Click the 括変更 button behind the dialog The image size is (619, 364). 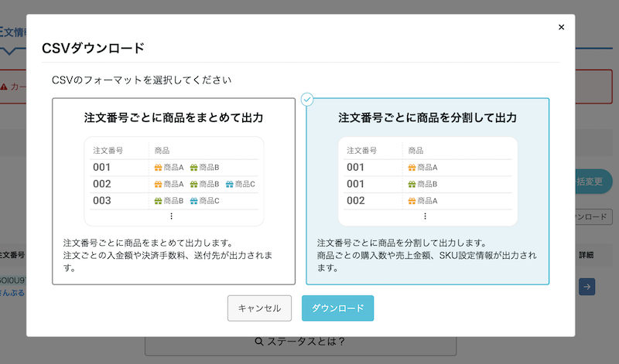pyautogui.click(x=593, y=181)
